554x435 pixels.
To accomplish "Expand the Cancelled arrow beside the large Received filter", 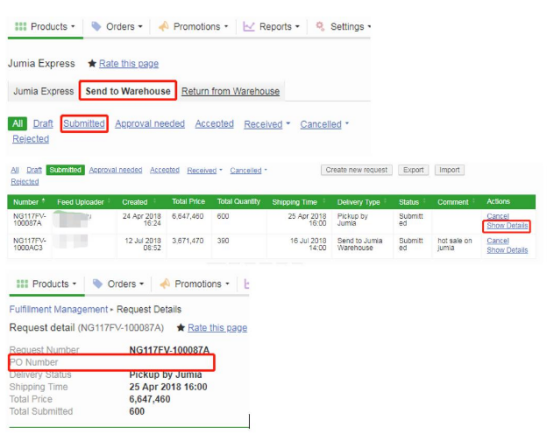I will pos(347,123).
